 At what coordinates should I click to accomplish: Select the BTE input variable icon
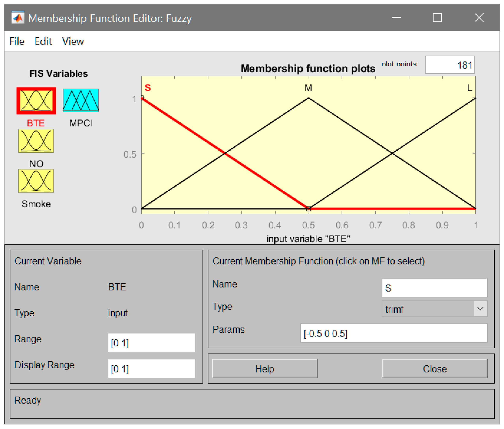[x=36, y=100]
